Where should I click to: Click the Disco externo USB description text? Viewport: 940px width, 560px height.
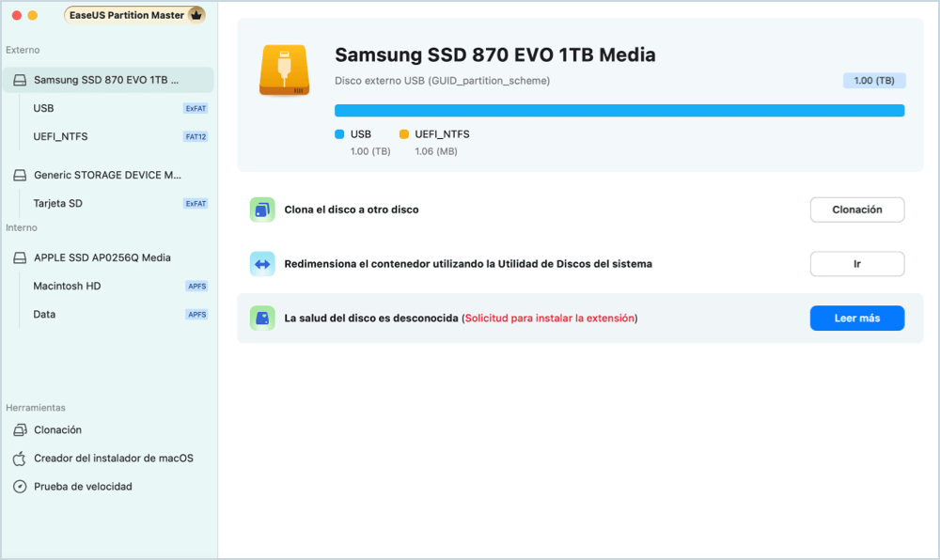coord(442,81)
